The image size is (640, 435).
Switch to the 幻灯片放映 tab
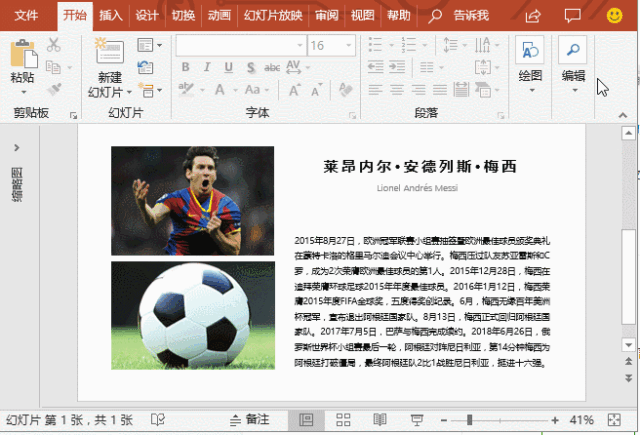pyautogui.click(x=273, y=16)
